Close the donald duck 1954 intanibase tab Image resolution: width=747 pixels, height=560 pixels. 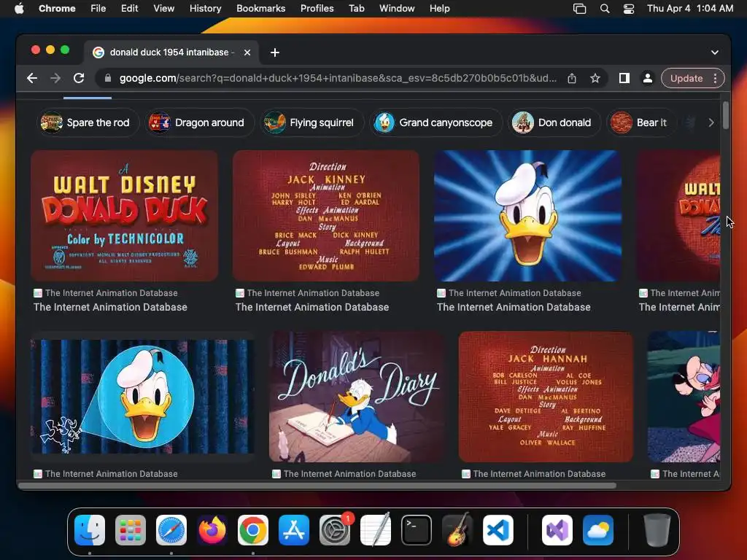point(247,52)
